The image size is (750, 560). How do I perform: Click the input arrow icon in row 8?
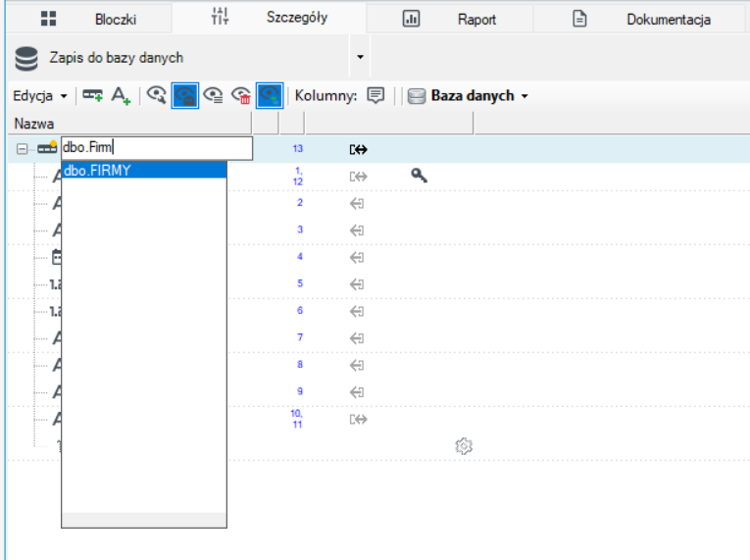tap(357, 366)
